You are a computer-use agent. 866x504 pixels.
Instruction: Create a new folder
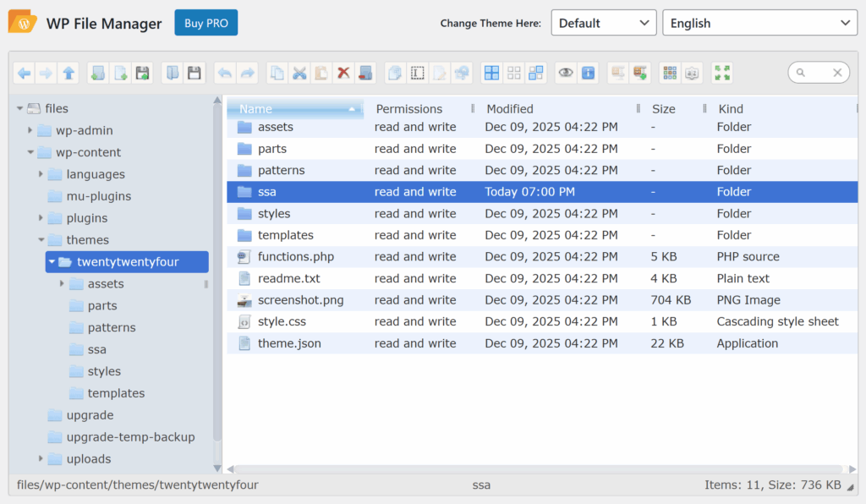[x=97, y=73]
